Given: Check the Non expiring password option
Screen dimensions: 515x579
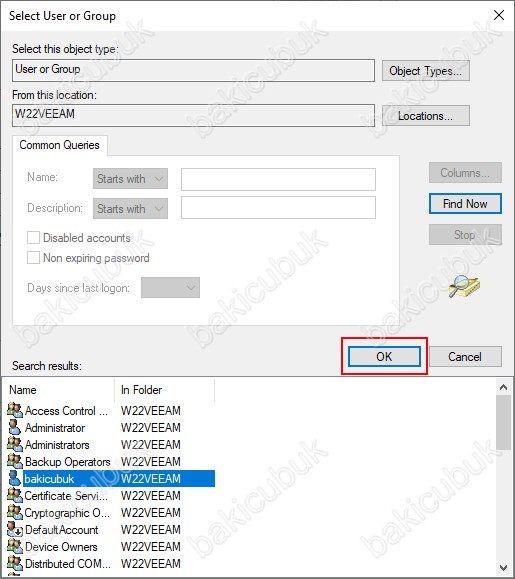Looking at the screenshot, I should coord(33,257).
